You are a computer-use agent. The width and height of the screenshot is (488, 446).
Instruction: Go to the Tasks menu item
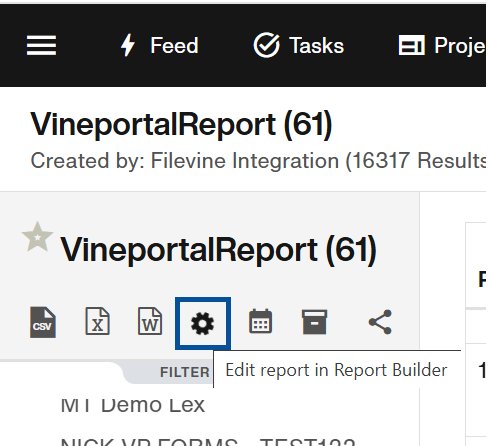pyautogui.click(x=317, y=45)
